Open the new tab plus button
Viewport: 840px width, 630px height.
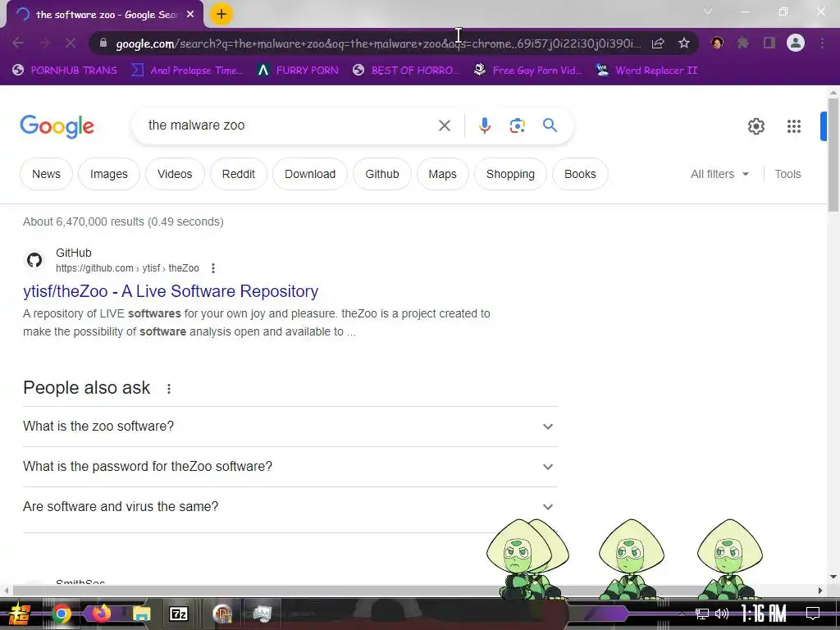(221, 15)
